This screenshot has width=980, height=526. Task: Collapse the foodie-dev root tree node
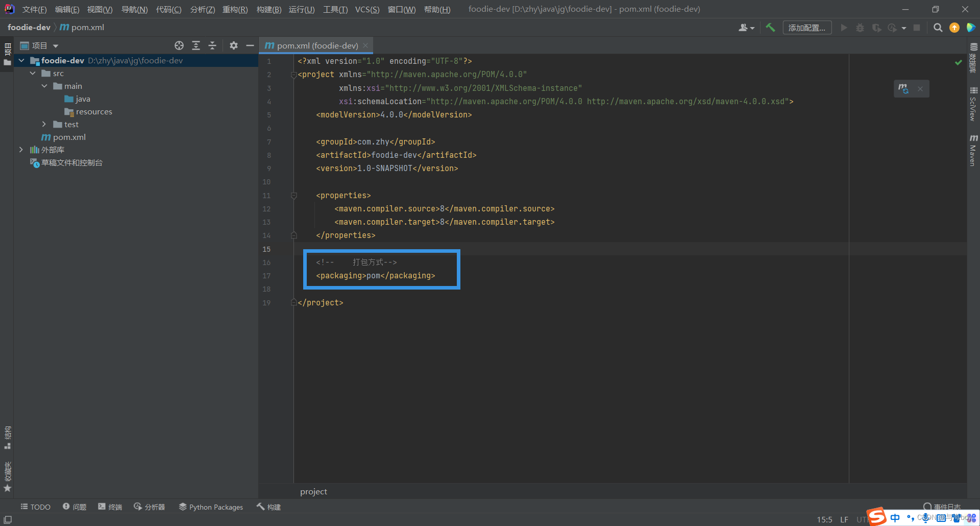[21, 60]
